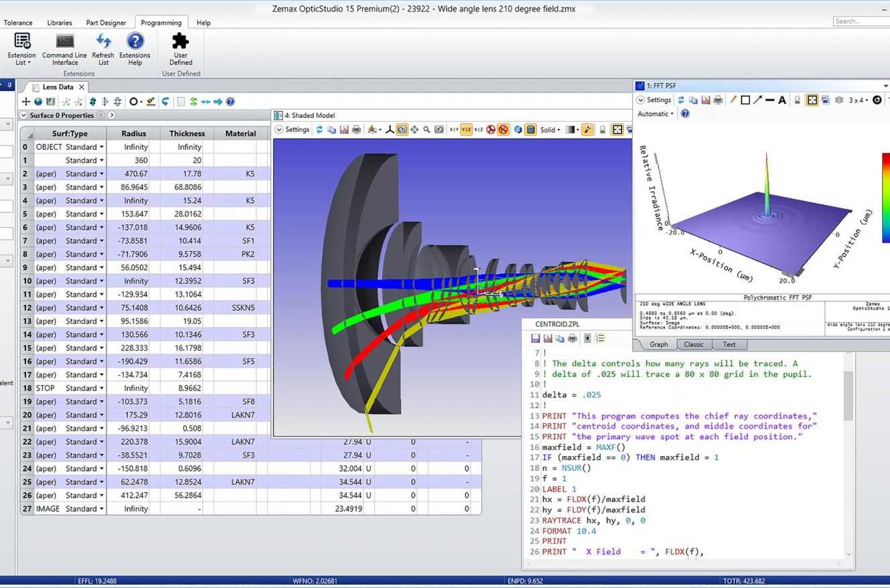
Task: Click the globe icon in Lens Data toolbar
Action: coord(38,102)
